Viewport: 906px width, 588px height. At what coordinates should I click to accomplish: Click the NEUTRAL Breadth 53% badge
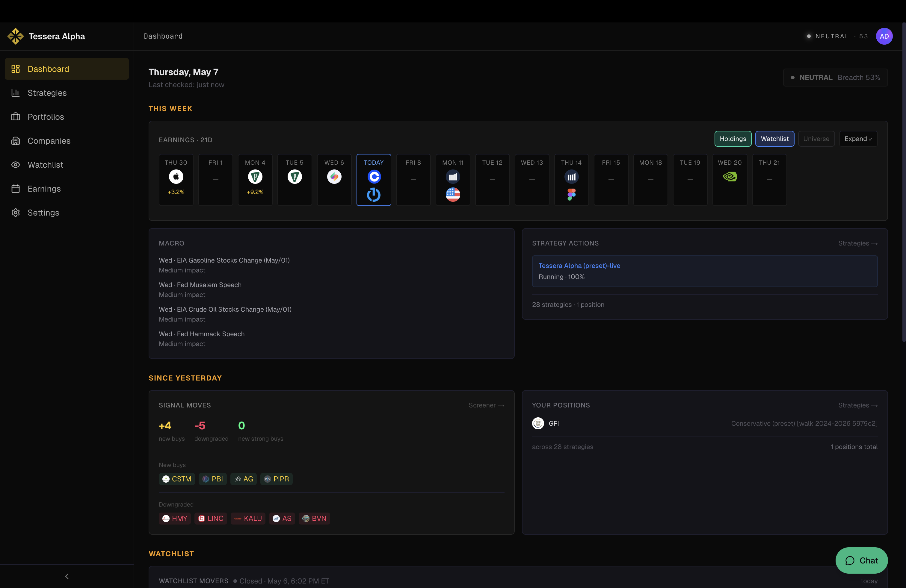pyautogui.click(x=836, y=78)
